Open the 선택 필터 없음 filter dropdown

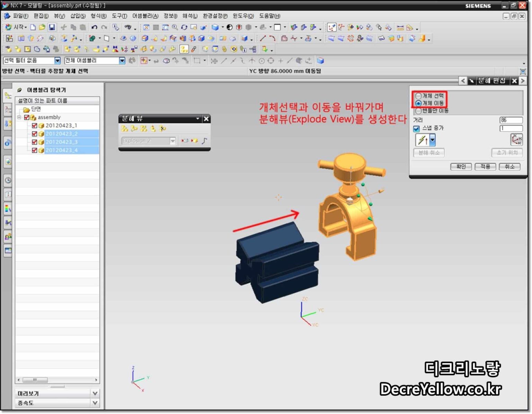tap(57, 61)
